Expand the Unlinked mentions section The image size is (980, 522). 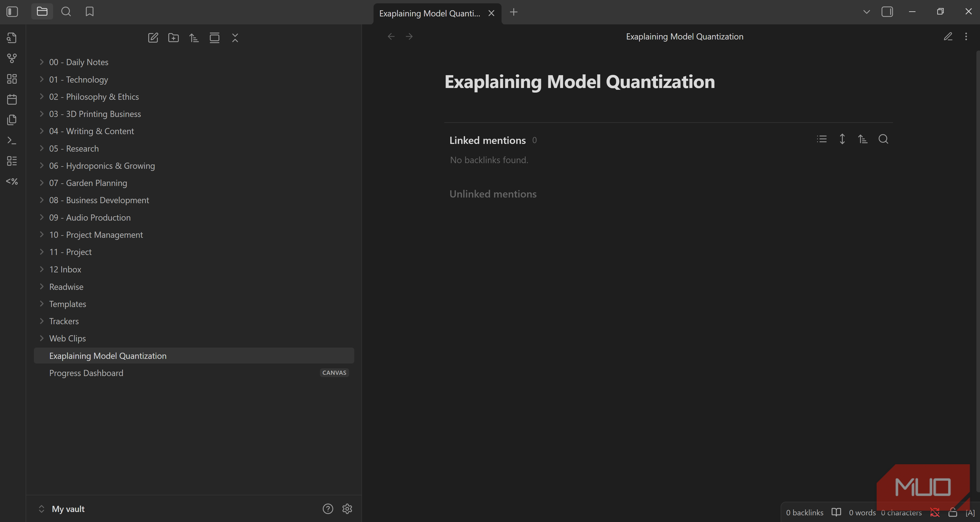pos(493,194)
